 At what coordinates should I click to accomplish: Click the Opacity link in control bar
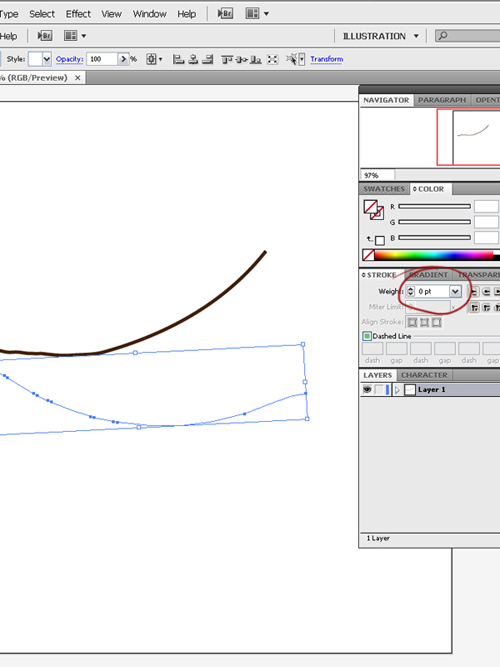point(69,59)
